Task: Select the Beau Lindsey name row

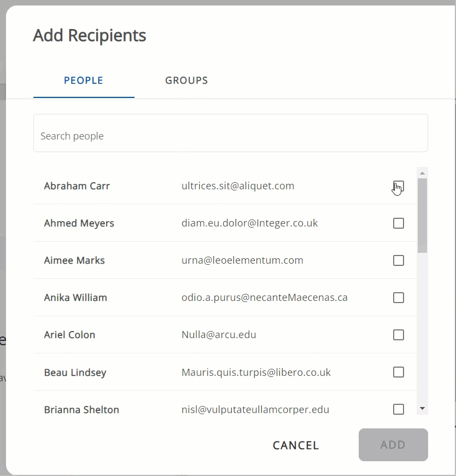Action: click(x=75, y=373)
